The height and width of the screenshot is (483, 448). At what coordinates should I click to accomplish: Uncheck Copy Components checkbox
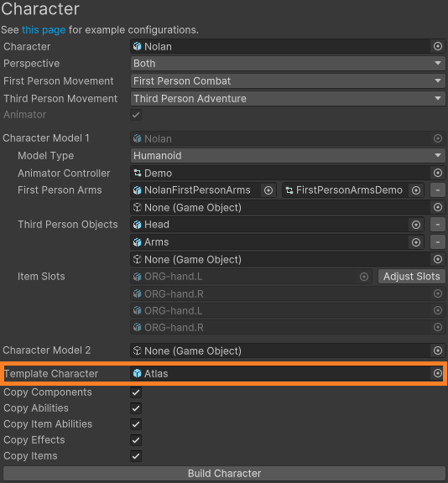coord(136,392)
